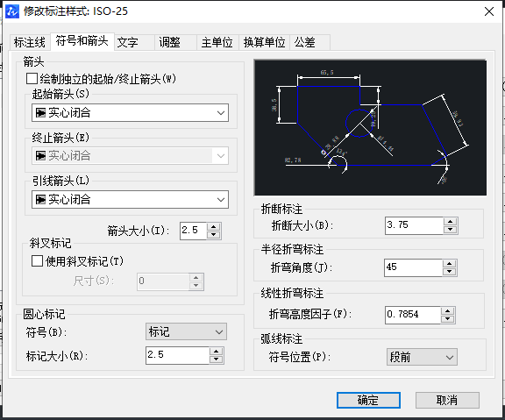Open the 文字 tab

[x=134, y=42]
